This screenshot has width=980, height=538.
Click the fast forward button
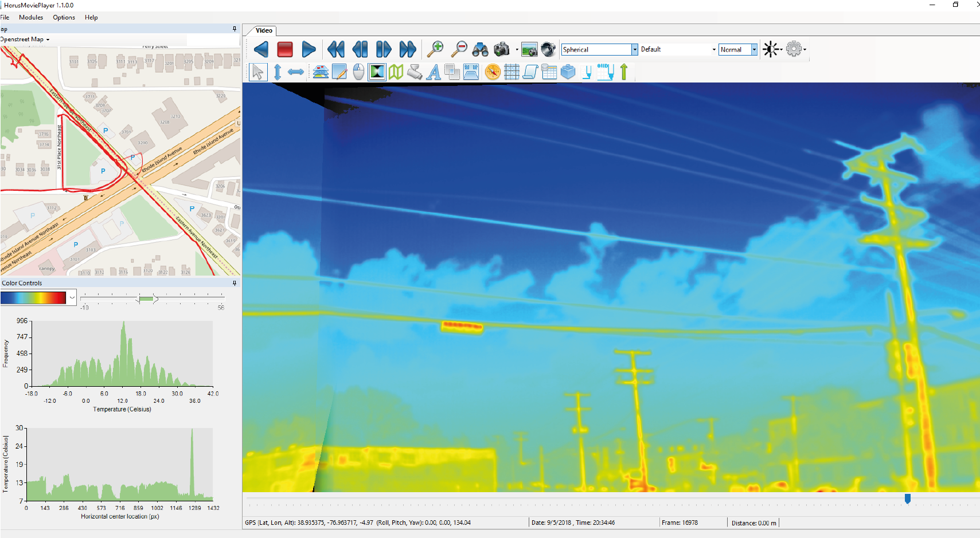(x=408, y=49)
